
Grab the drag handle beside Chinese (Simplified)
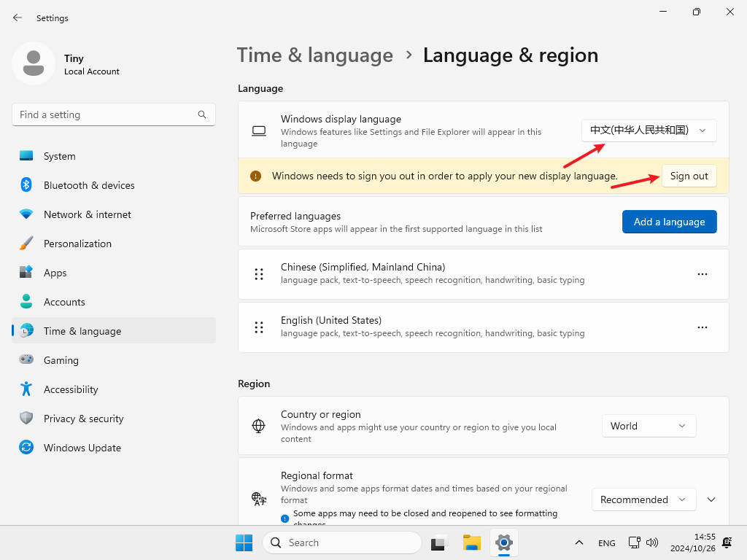click(259, 274)
